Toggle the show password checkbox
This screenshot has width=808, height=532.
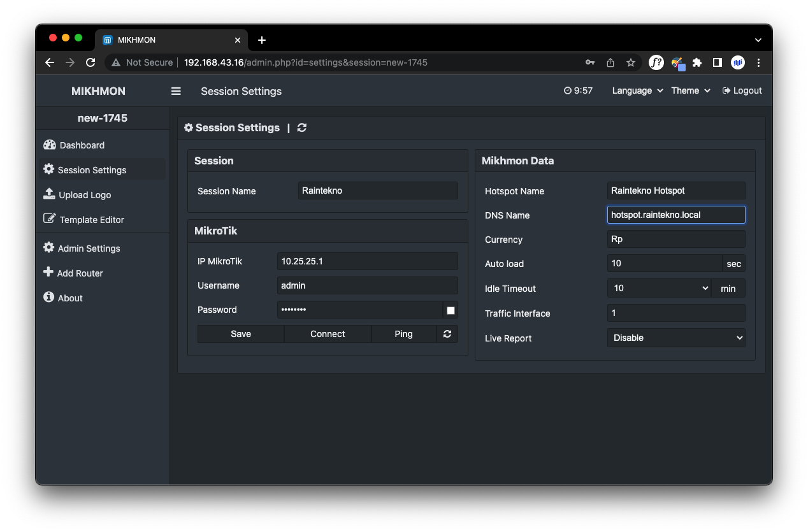tap(451, 310)
